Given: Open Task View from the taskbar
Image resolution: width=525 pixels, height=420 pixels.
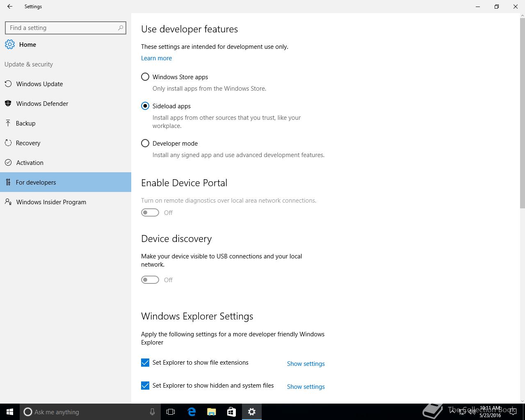Looking at the screenshot, I should (x=171, y=412).
